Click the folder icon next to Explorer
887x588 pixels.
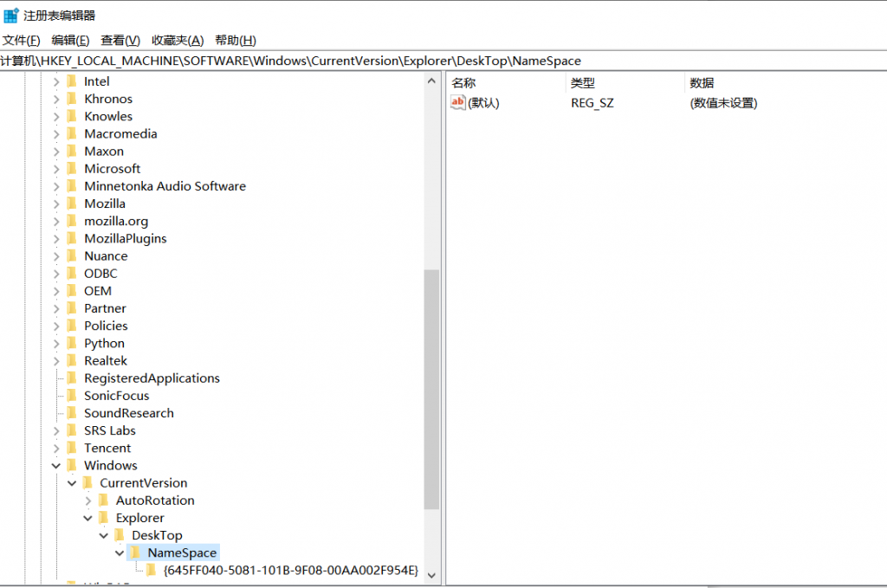[104, 518]
